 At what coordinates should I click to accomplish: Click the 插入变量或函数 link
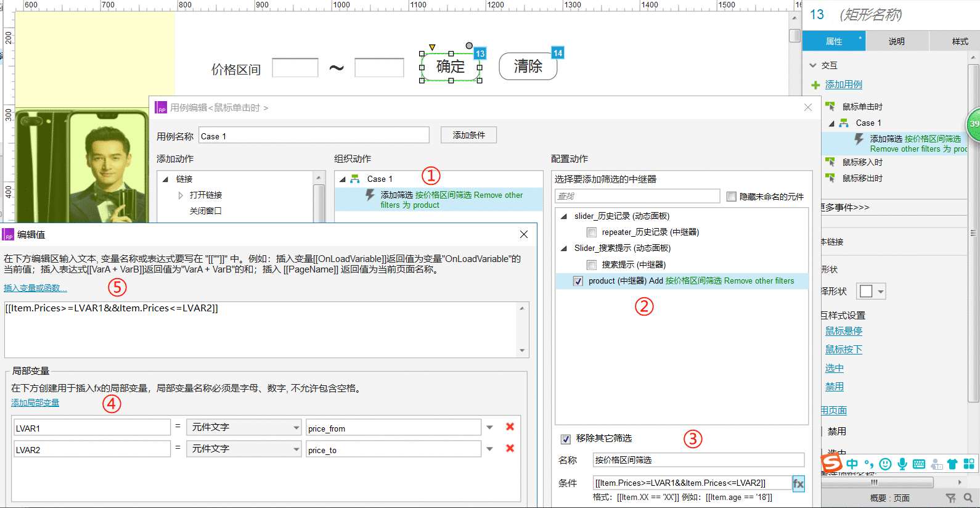(x=35, y=288)
